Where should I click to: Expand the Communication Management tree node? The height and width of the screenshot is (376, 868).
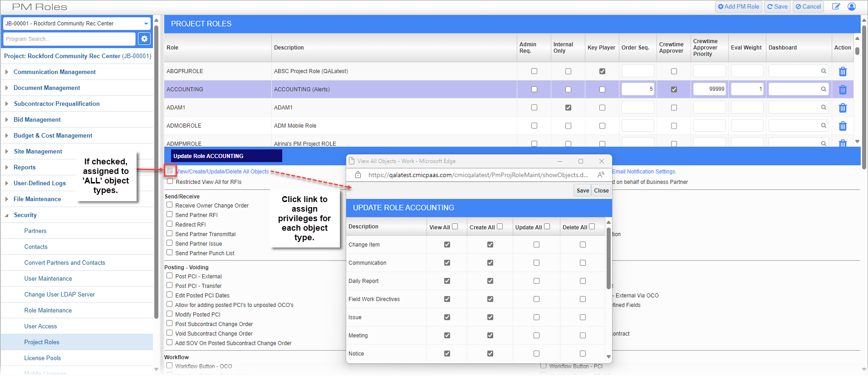7,72
